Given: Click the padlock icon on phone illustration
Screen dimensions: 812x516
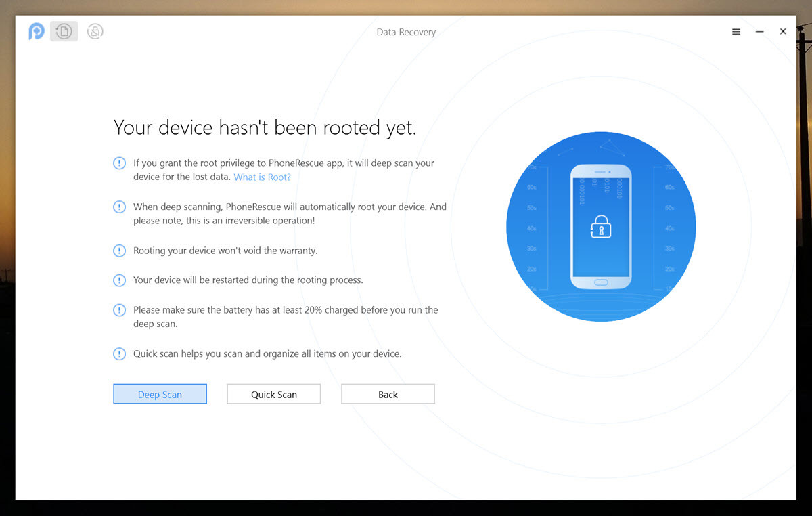Looking at the screenshot, I should [x=601, y=228].
